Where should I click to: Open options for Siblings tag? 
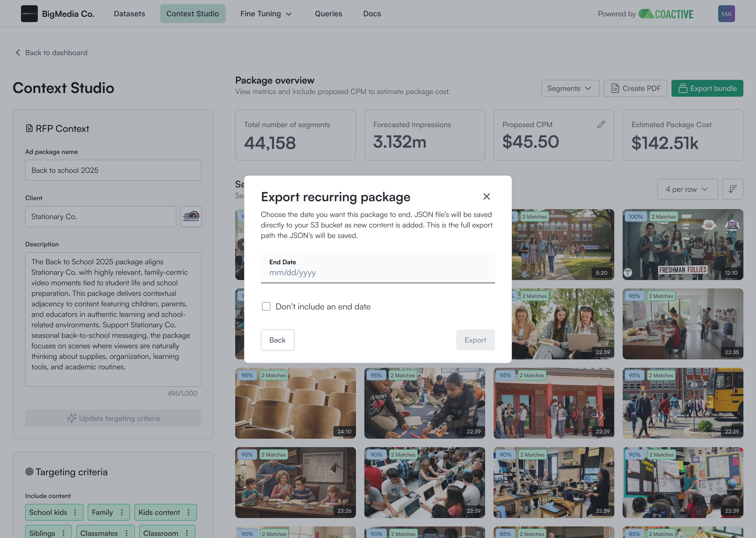pos(64,533)
